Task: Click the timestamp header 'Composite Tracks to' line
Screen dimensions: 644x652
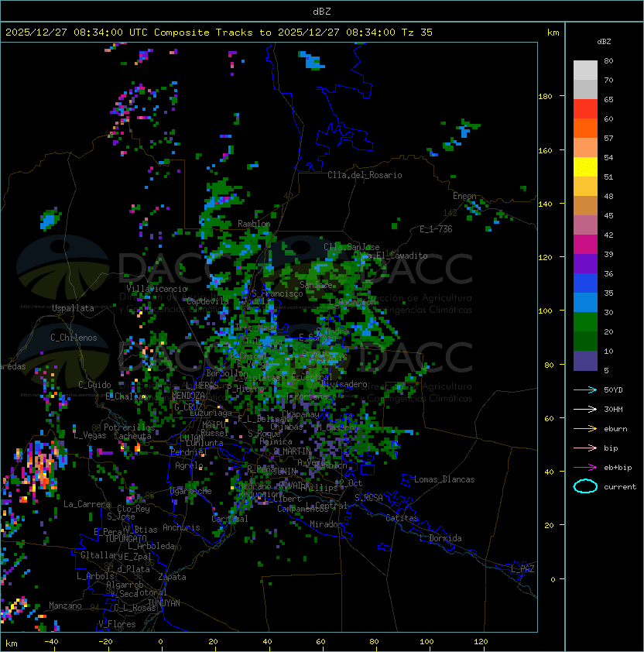Action: click(219, 33)
